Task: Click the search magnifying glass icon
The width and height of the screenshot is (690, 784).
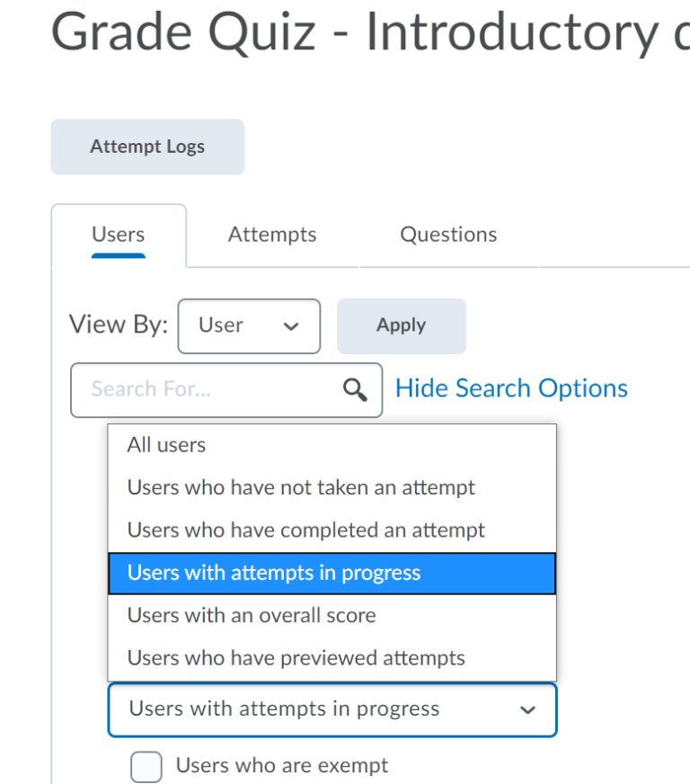Action: (x=354, y=390)
